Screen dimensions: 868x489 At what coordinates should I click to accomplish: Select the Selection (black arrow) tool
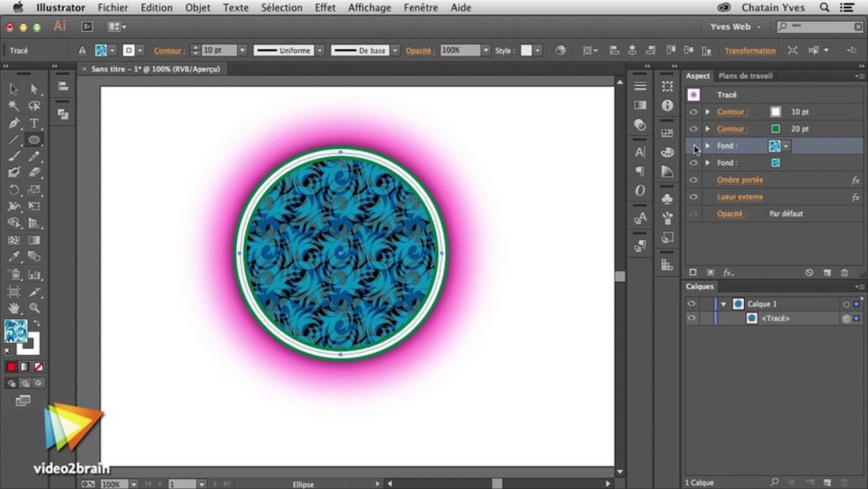(14, 89)
